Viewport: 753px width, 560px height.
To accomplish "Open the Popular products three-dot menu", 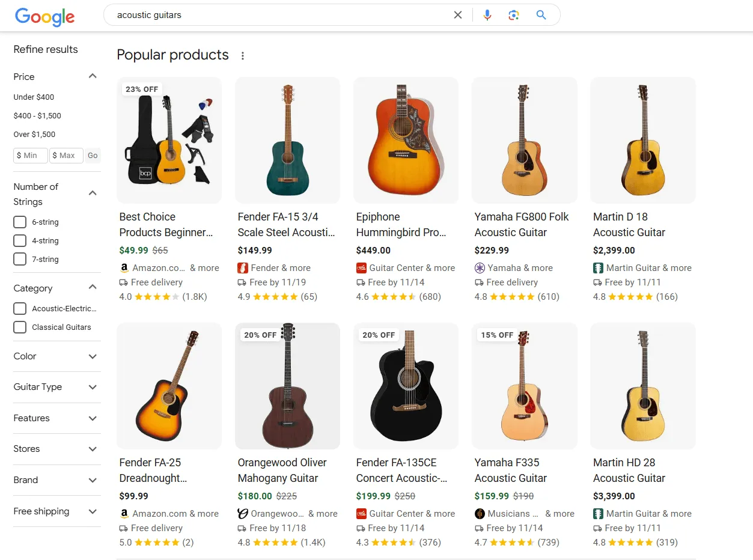I will pos(243,55).
